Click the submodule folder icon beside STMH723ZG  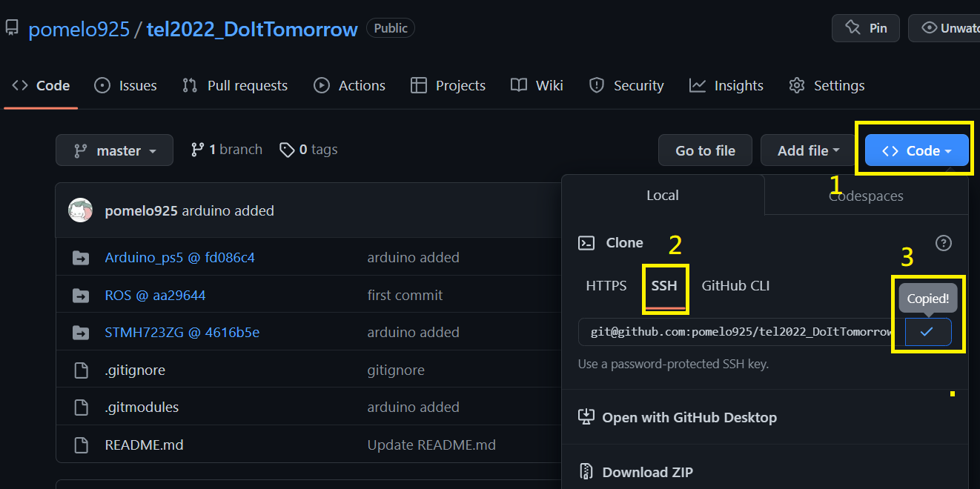pos(81,333)
